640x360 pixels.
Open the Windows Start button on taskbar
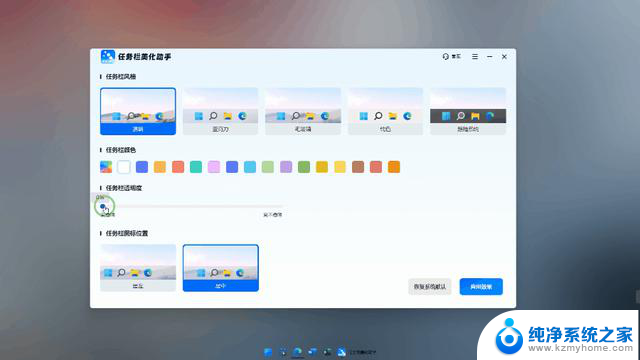click(x=268, y=352)
